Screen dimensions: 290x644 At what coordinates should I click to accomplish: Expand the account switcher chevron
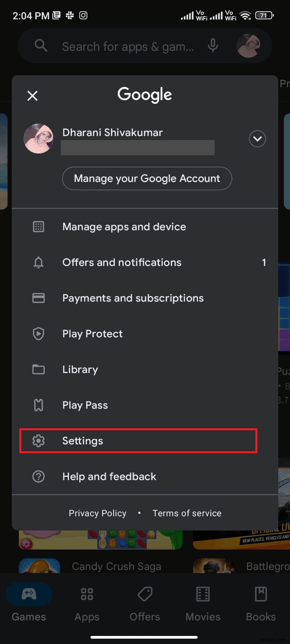[257, 138]
